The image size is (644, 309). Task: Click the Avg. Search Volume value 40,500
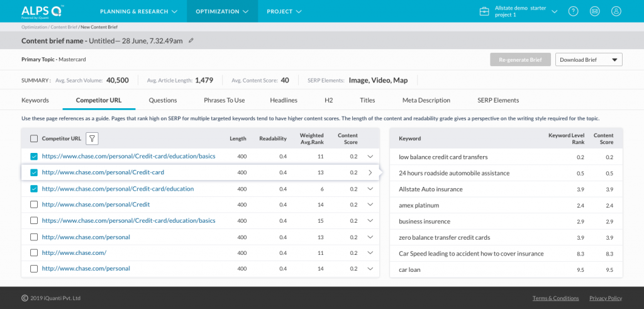(x=118, y=80)
